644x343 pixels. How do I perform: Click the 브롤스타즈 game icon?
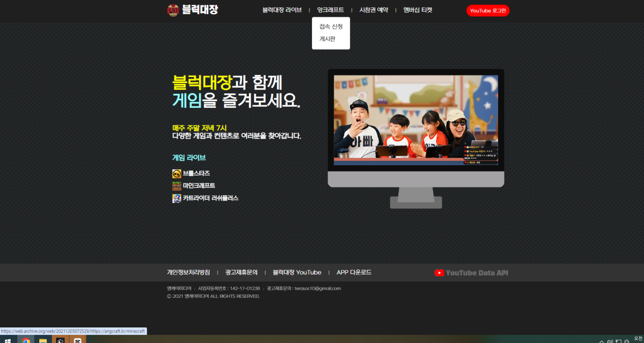(x=177, y=173)
